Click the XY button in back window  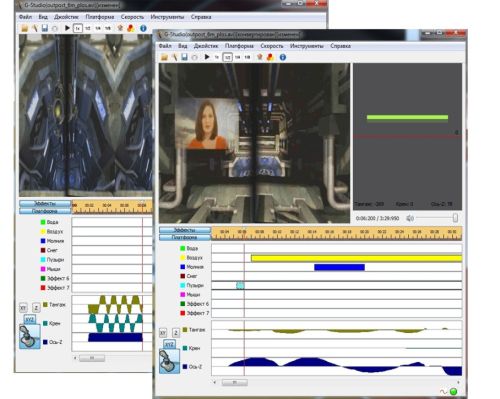click(x=23, y=308)
